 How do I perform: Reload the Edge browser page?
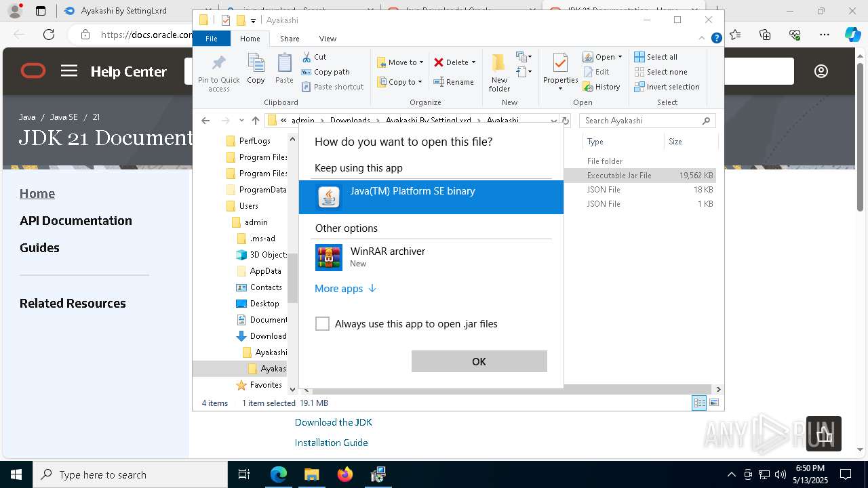(49, 35)
